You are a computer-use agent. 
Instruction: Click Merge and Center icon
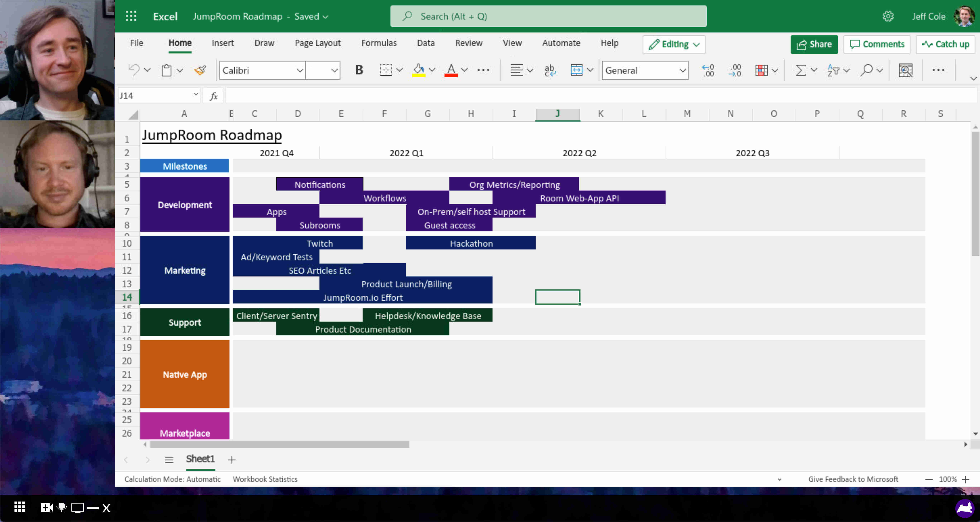[x=577, y=70]
